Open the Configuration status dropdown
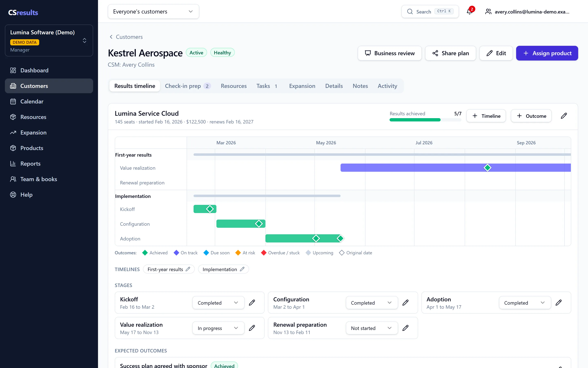Viewport: 588px width, 368px height. [372, 303]
